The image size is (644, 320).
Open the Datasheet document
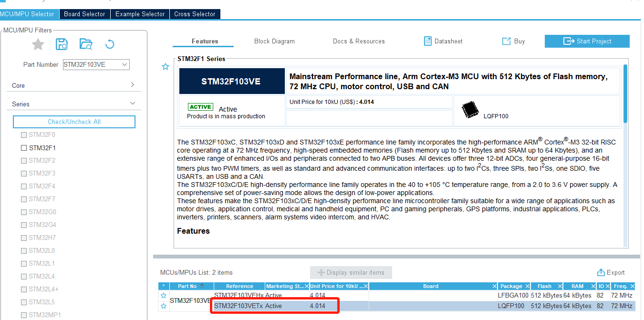coord(443,41)
